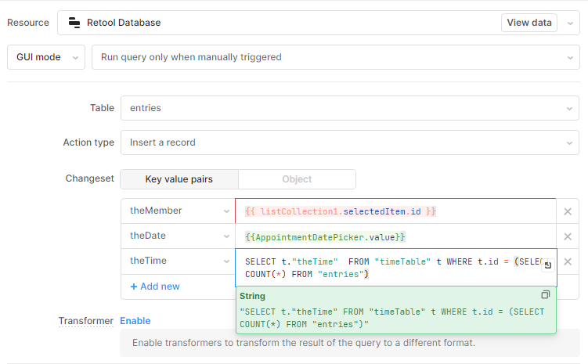The width and height of the screenshot is (588, 364).
Task: Click the String preview text
Action: pyautogui.click(x=392, y=318)
